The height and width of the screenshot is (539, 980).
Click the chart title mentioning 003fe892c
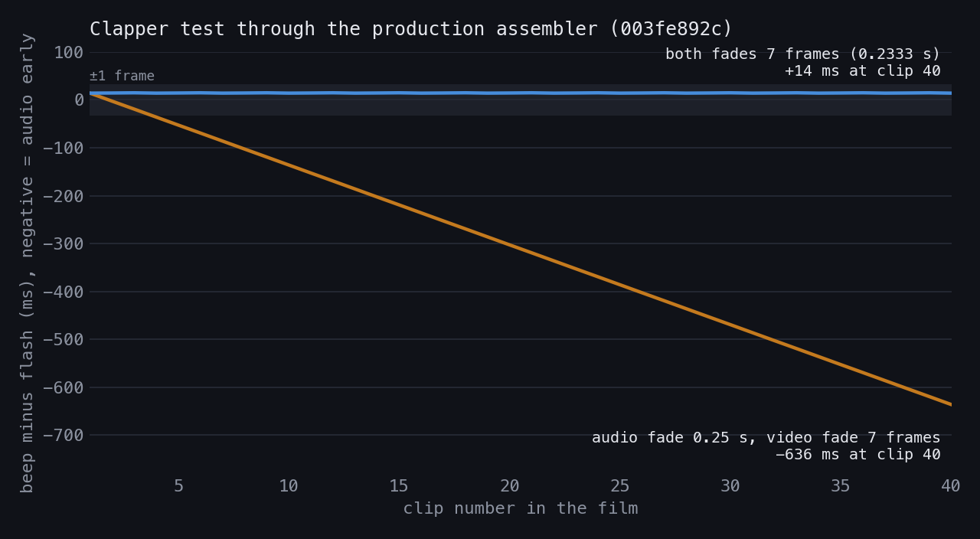tap(411, 29)
